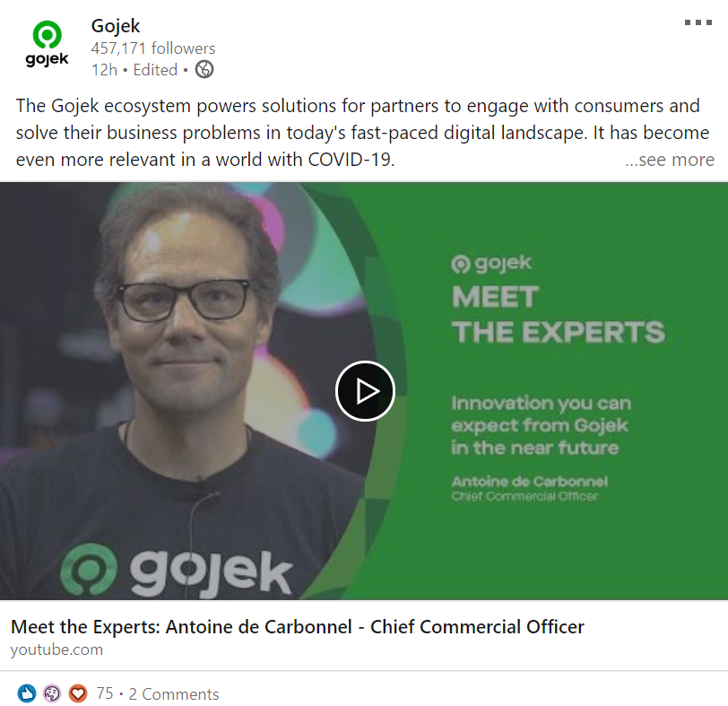
Task: Open the Gojek company name link
Action: pyautogui.click(x=115, y=25)
